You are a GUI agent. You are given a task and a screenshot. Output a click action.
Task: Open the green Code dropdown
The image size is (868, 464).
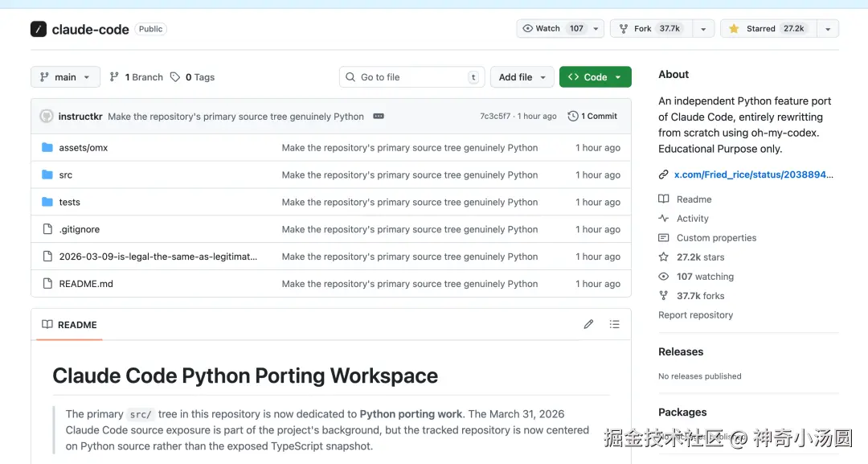pos(595,77)
